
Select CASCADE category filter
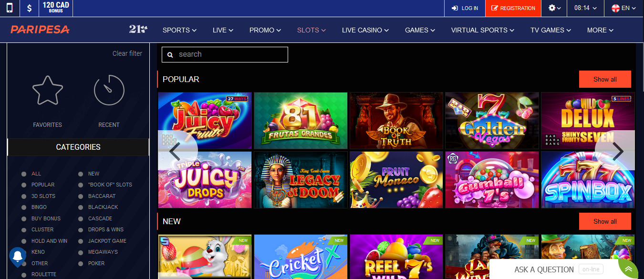pos(100,218)
